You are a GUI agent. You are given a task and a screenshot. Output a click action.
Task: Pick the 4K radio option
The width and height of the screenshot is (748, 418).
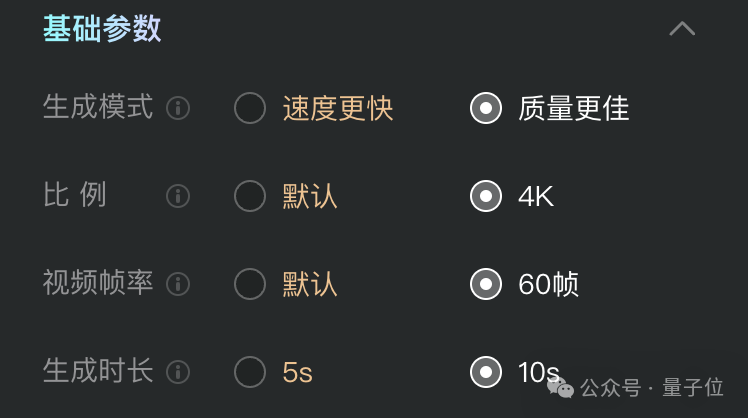pyautogui.click(x=486, y=196)
